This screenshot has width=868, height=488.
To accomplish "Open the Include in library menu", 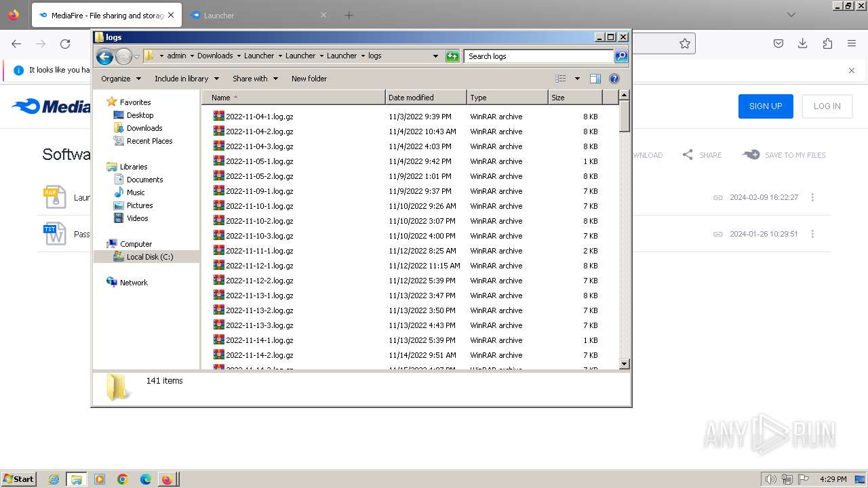I will tap(186, 79).
